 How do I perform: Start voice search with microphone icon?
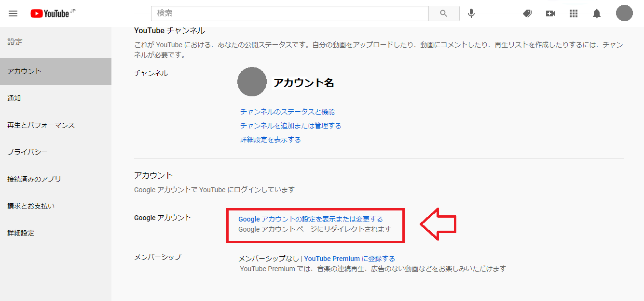[x=471, y=13]
